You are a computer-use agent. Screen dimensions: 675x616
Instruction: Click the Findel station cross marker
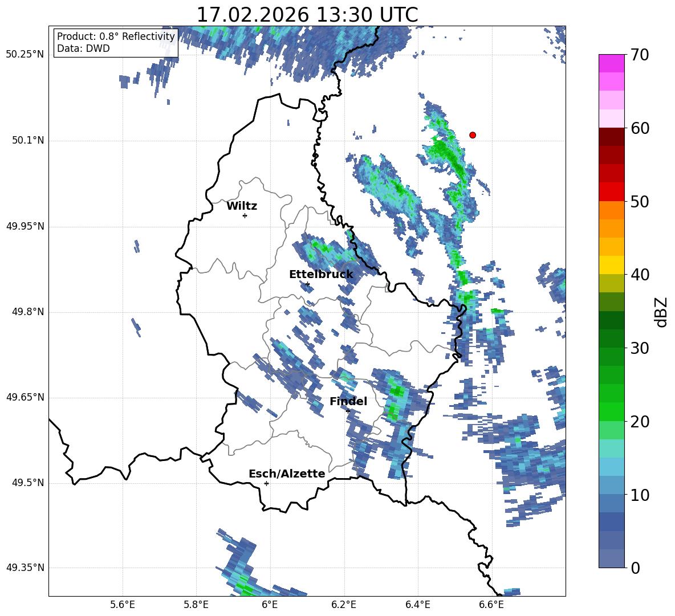pos(348,411)
